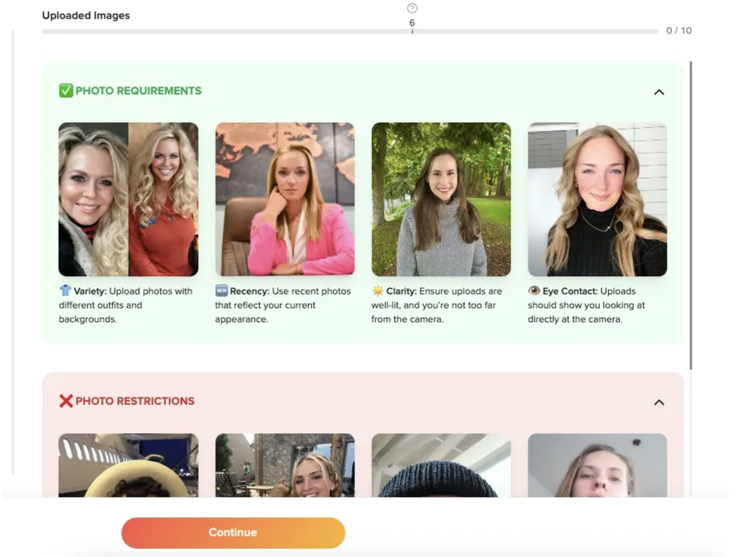Click the help question mark icon

[x=412, y=8]
